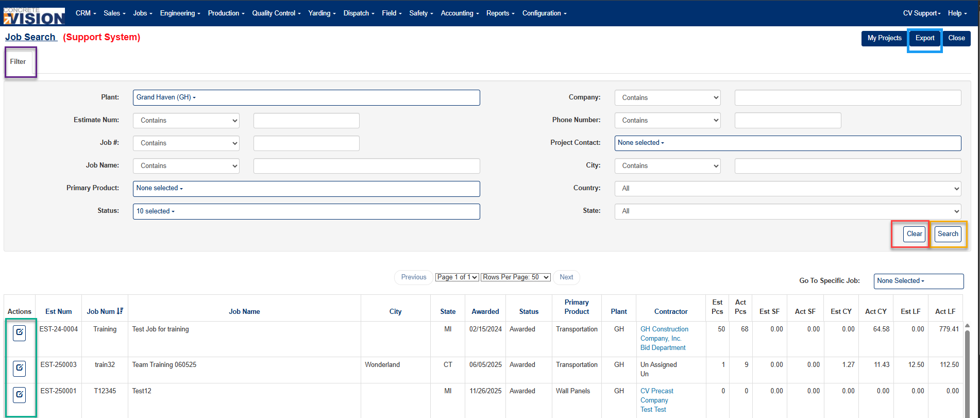Open GH Construction Company, Inc. link

pyautogui.click(x=664, y=333)
